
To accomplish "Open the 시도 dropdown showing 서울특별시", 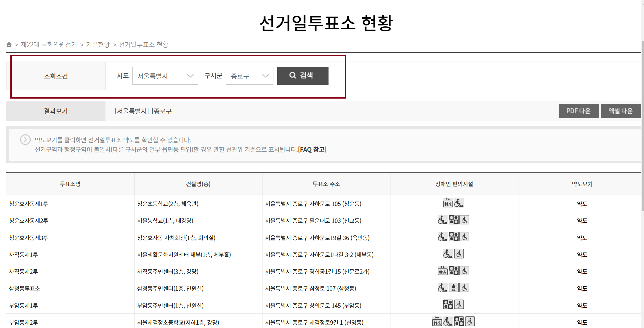I will [165, 76].
